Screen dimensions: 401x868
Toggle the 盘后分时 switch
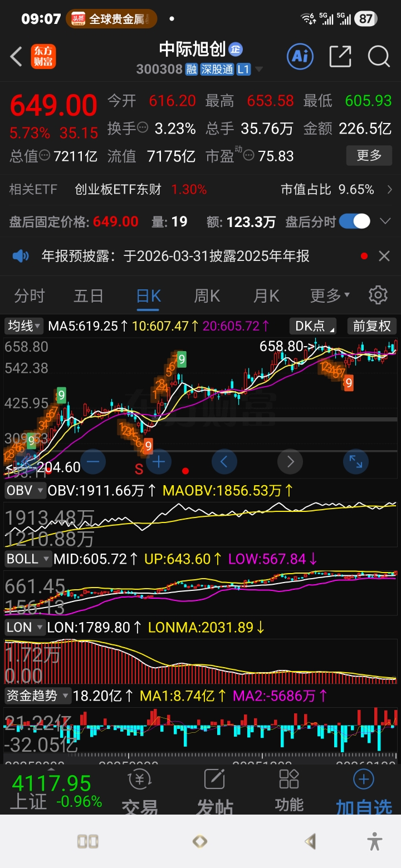coord(355,221)
